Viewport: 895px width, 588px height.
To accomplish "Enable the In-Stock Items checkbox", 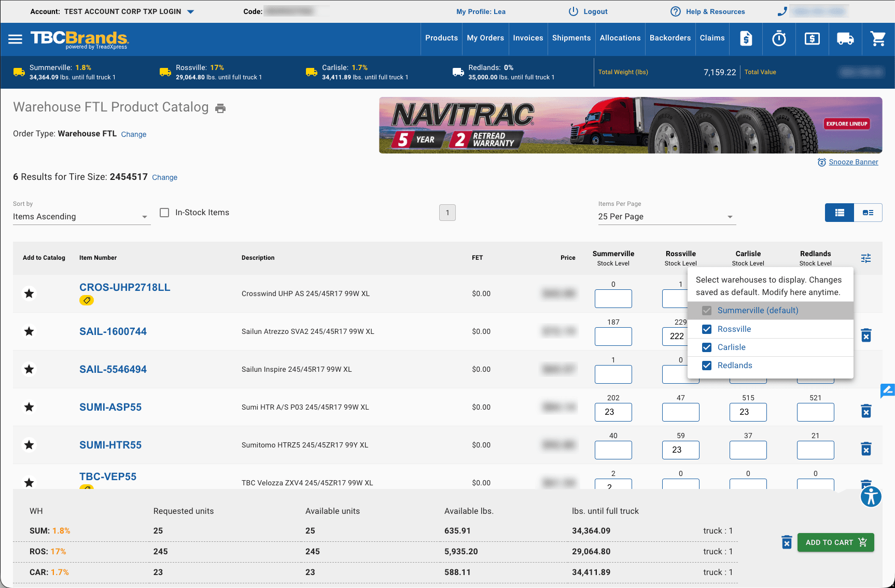I will tap(164, 213).
